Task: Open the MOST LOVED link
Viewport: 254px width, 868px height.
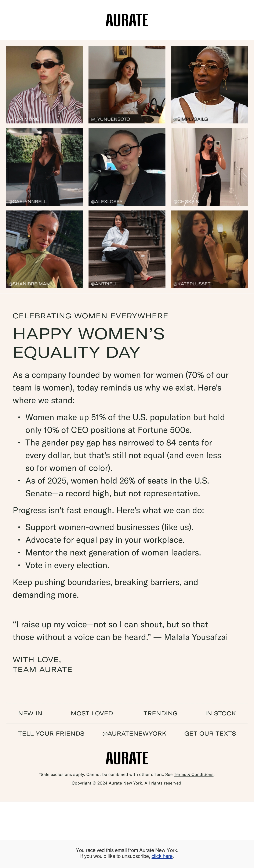Action: [92, 713]
